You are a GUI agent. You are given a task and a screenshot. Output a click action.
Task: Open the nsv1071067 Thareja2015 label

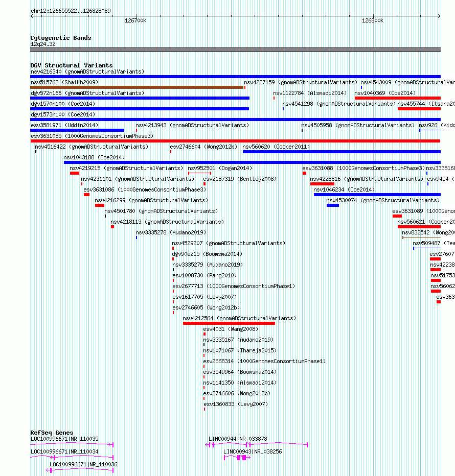click(240, 351)
